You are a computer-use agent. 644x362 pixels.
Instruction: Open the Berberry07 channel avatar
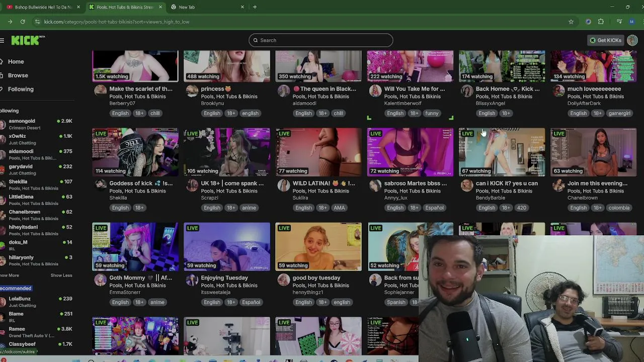click(101, 91)
